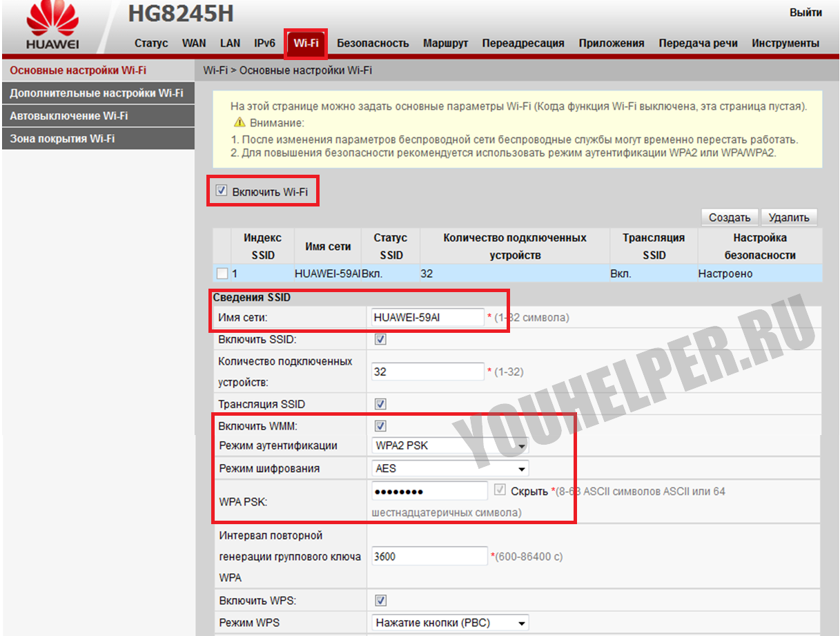Click the Индекс SSID column header
The image size is (840, 636).
(263, 246)
